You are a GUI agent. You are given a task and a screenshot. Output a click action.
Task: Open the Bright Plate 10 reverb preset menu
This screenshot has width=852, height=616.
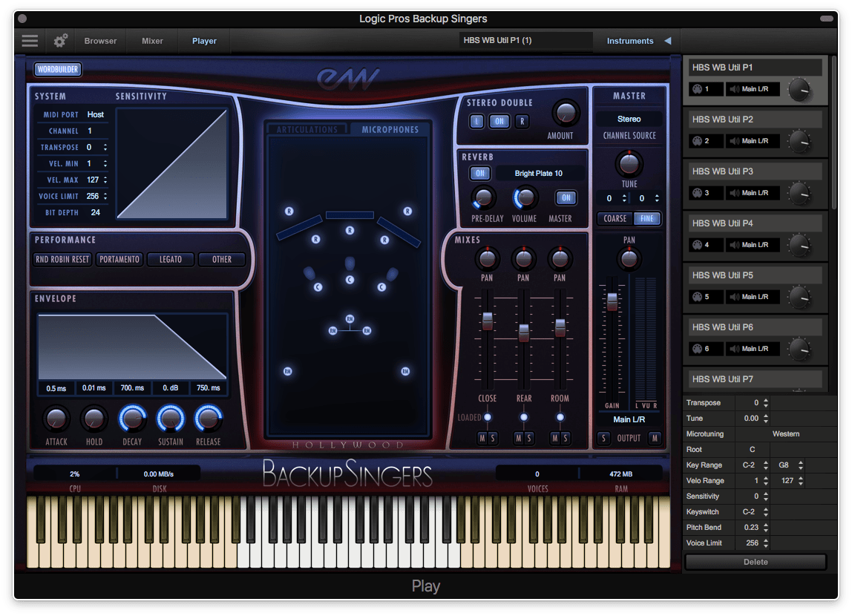[539, 173]
